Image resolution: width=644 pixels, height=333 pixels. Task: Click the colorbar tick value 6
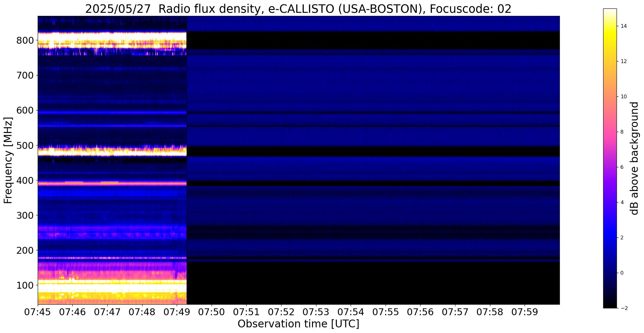point(622,167)
